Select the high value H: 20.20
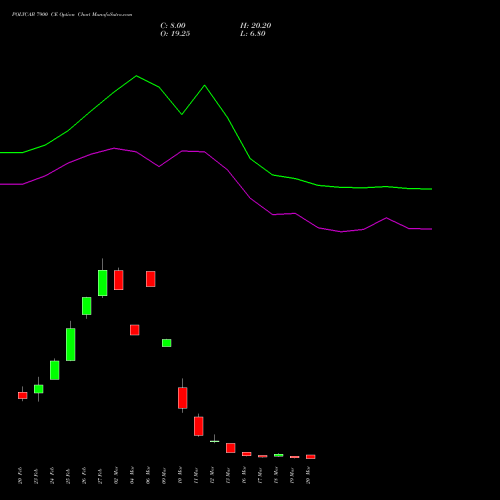Screen dimensions: 500x500 255,26
